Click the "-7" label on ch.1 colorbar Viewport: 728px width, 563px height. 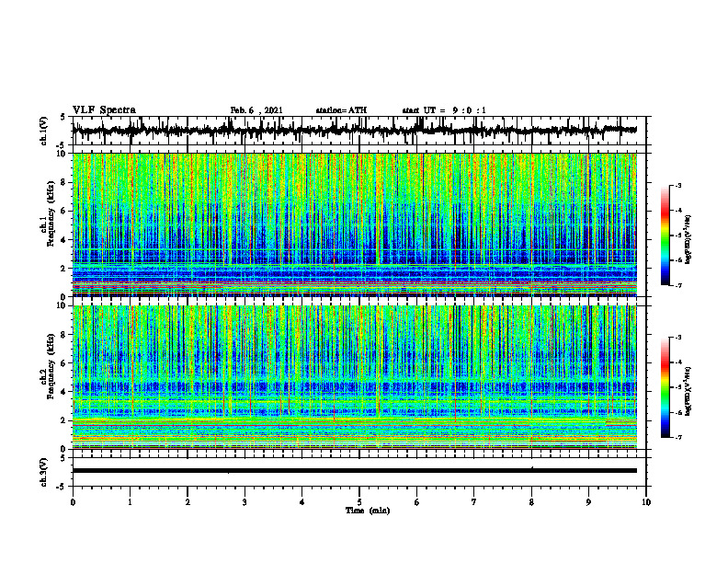click(678, 285)
